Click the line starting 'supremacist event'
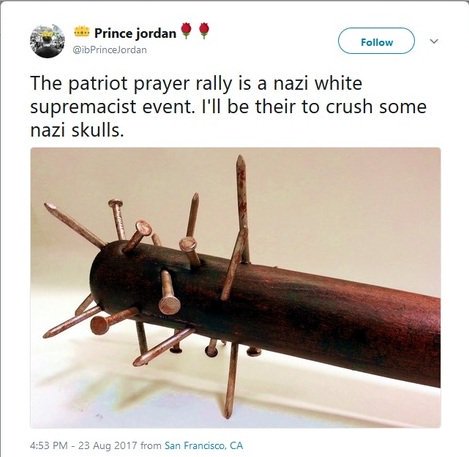 click(x=228, y=107)
